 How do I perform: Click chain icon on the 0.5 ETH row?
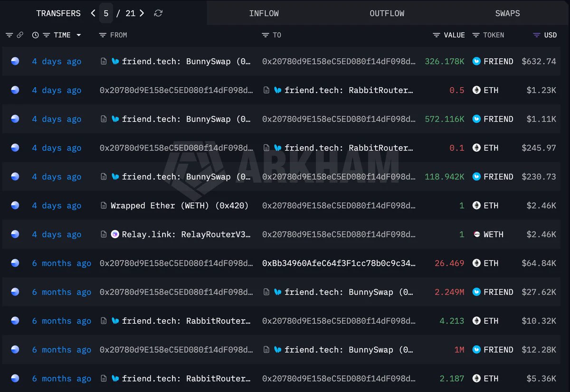(15, 90)
